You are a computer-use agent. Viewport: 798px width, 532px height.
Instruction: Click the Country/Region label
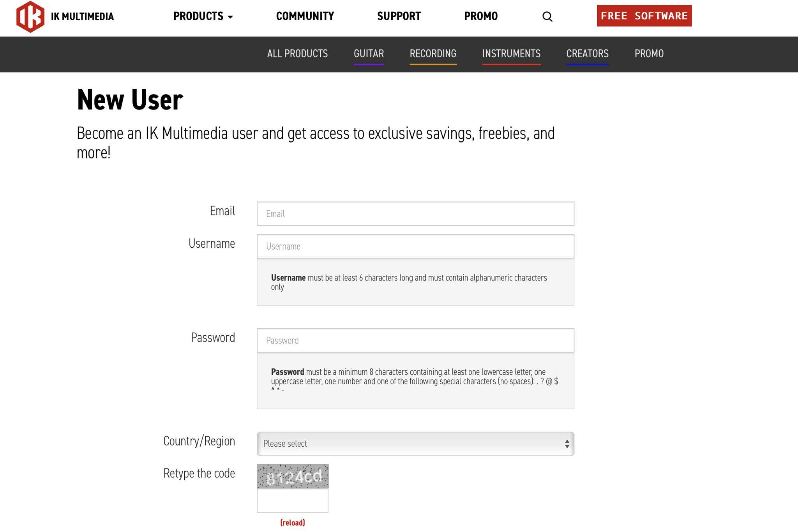pos(199,441)
